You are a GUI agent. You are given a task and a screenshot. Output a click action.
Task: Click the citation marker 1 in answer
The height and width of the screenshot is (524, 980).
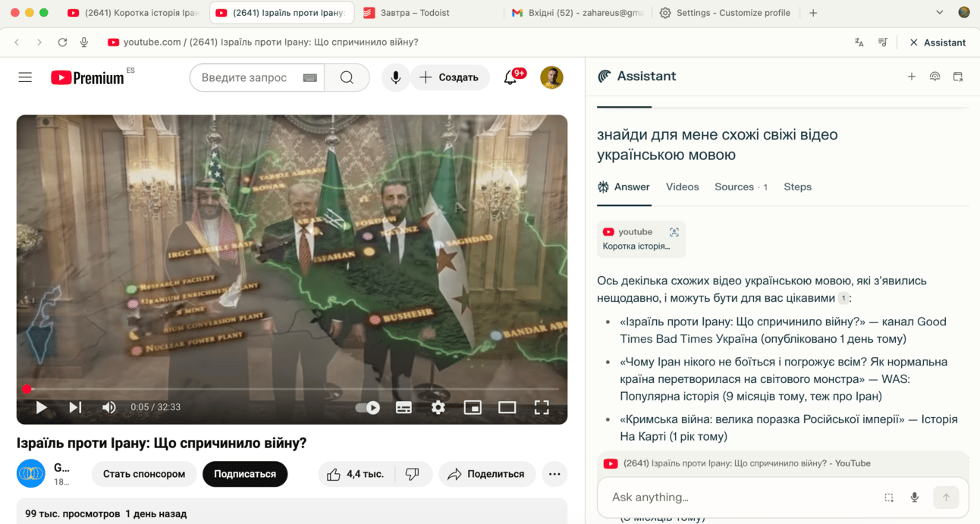[x=843, y=299]
